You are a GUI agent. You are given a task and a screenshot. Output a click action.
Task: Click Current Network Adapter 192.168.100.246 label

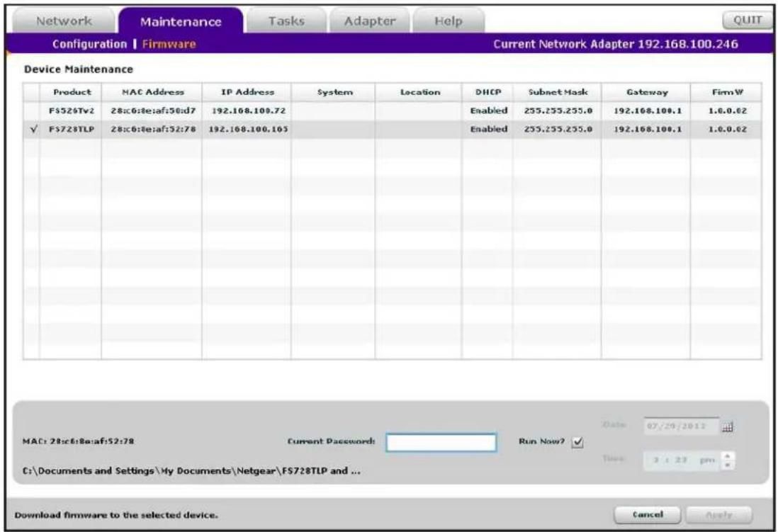point(615,44)
